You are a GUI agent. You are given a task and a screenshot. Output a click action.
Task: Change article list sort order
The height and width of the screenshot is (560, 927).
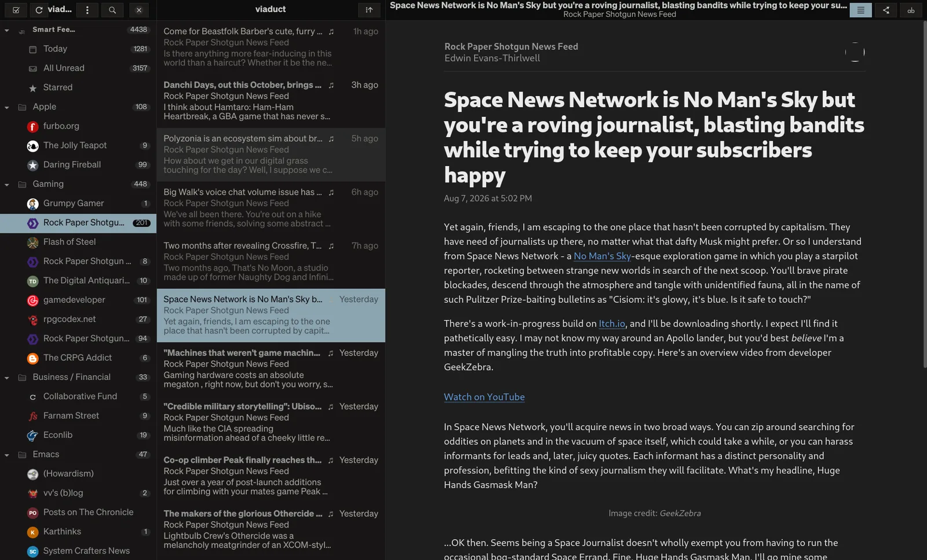369,10
